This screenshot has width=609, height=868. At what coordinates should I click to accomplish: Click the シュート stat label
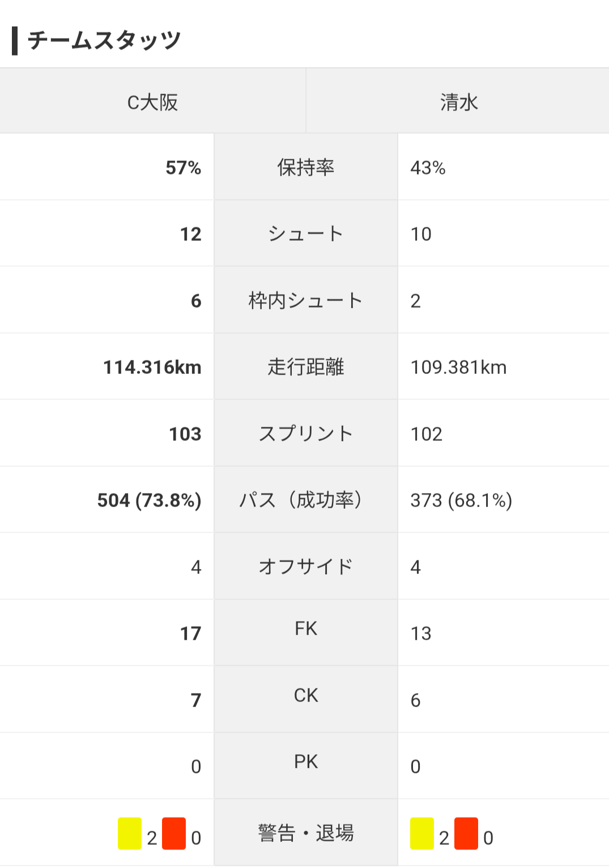306,233
